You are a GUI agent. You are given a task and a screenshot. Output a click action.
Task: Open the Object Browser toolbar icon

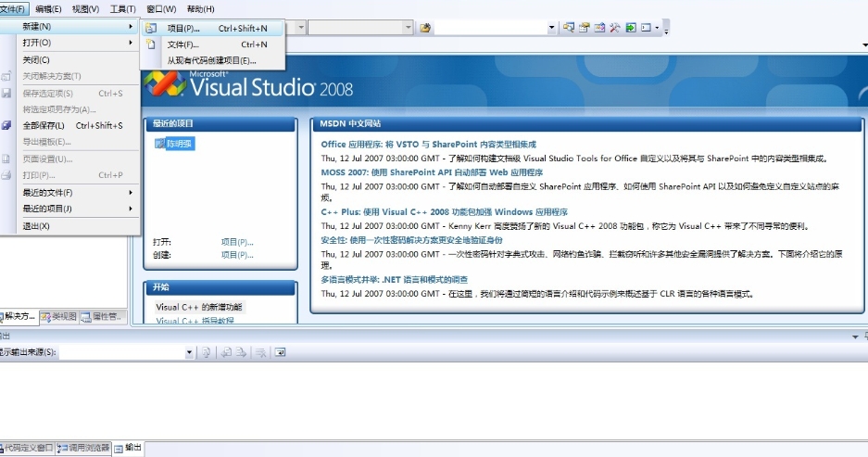click(x=599, y=28)
